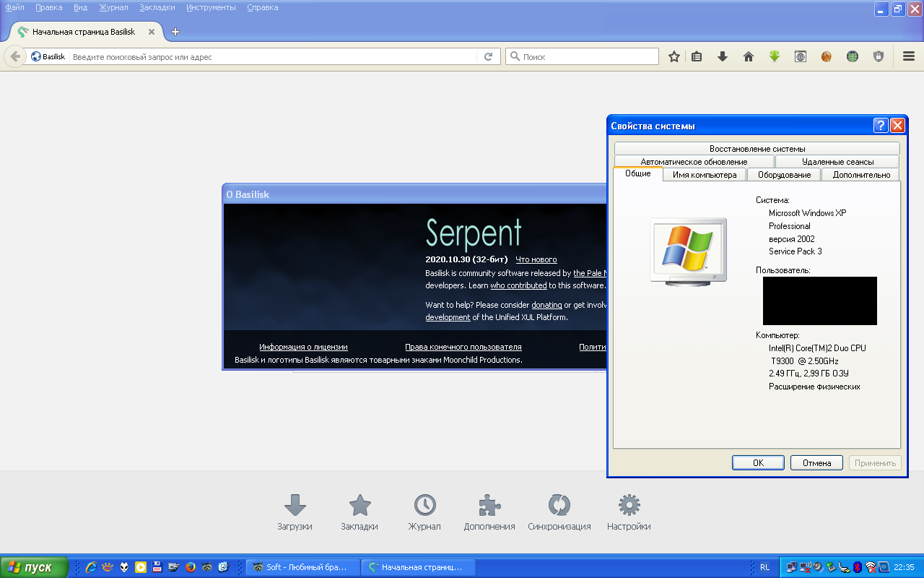Click the yellow media player quick launch icon
Image resolution: width=924 pixels, height=578 pixels.
tap(141, 567)
